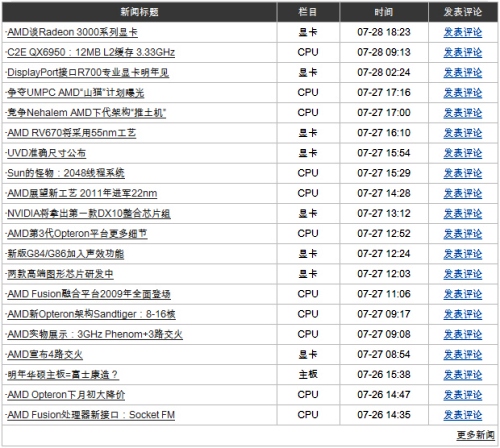This screenshot has height=448, width=500.
Task: Click 发表评论 for AMD宣布4路交火 row
Action: [463, 354]
